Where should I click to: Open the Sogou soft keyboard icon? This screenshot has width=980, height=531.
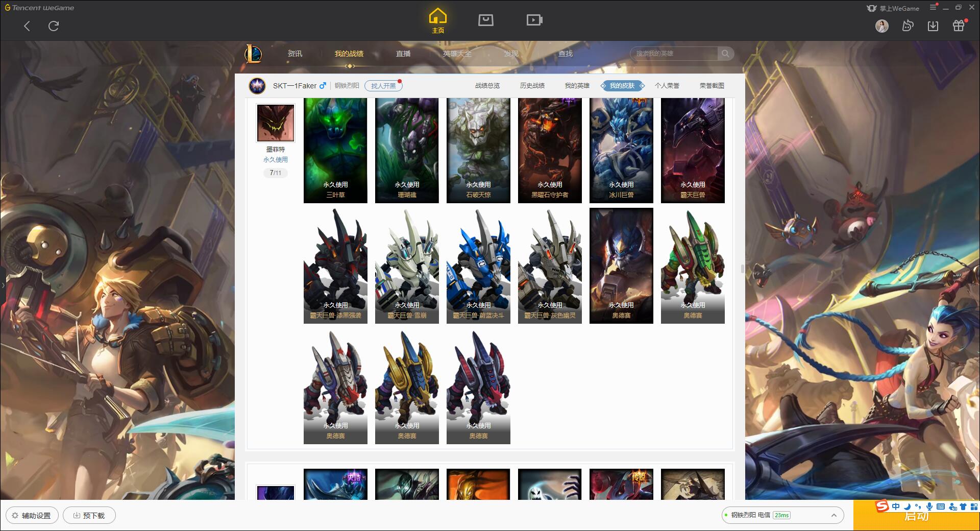(941, 506)
